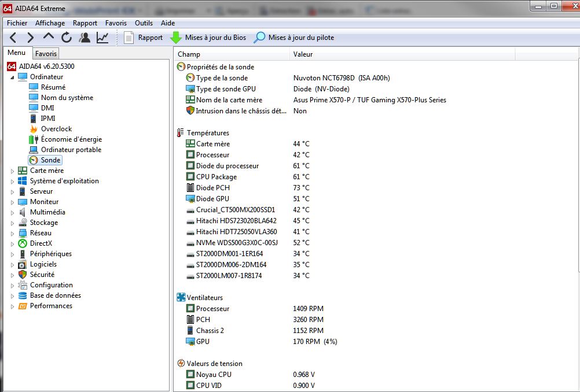Select the Type de sonde GPU row

tap(376, 89)
